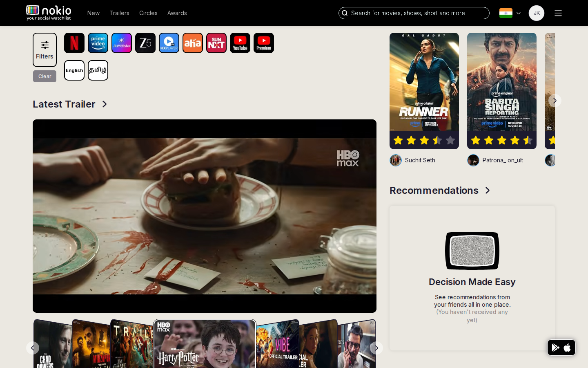Screen dimensions: 588x368
Task: Click the Decision Made Easy heading
Action: coord(472,282)
